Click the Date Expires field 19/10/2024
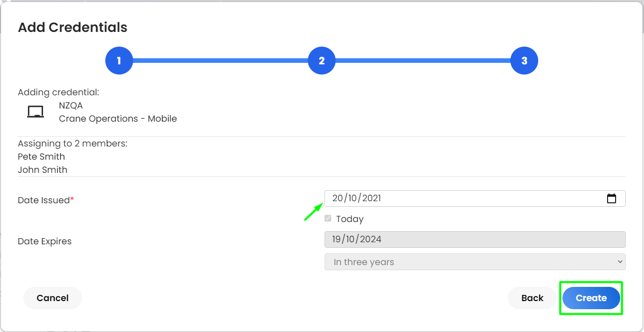 tap(475, 239)
